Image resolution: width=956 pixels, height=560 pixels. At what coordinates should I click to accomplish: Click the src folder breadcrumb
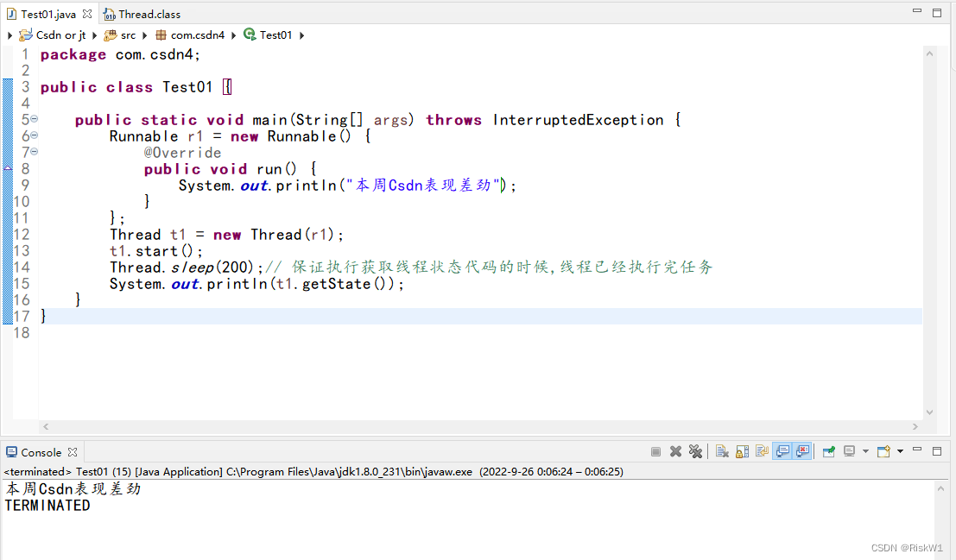[x=128, y=35]
